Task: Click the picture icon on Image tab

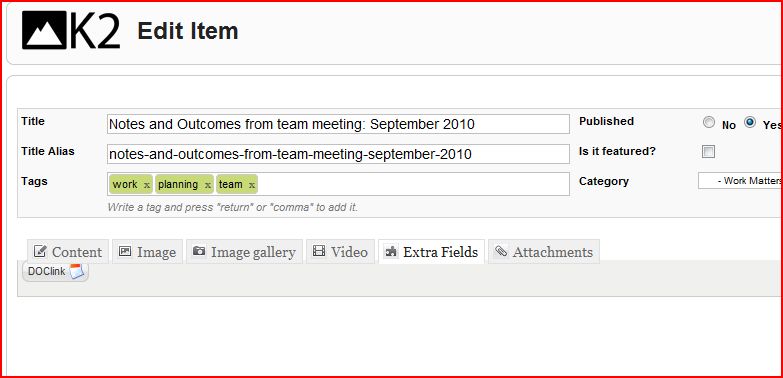Action: pos(125,251)
